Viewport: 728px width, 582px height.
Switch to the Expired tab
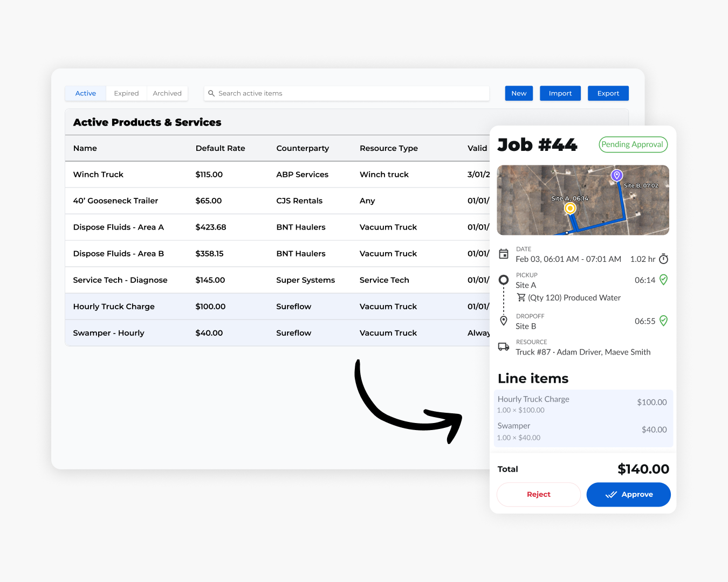(x=126, y=93)
